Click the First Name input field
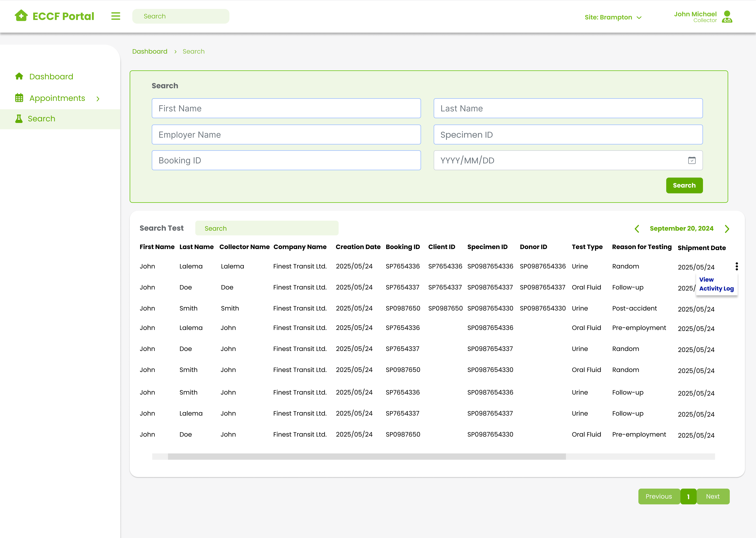756x538 pixels. tap(286, 108)
